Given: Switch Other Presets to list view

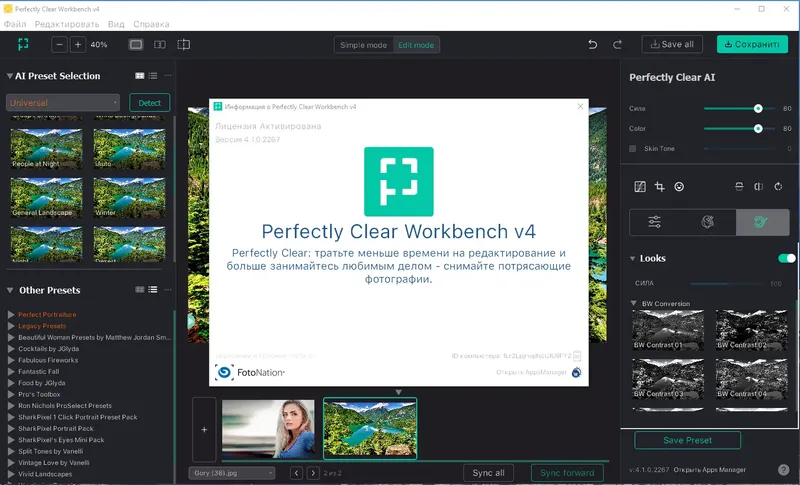Looking at the screenshot, I should pyautogui.click(x=153, y=290).
